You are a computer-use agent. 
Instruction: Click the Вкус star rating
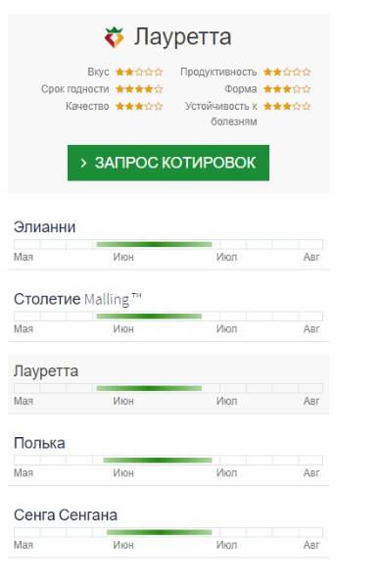pos(139,72)
